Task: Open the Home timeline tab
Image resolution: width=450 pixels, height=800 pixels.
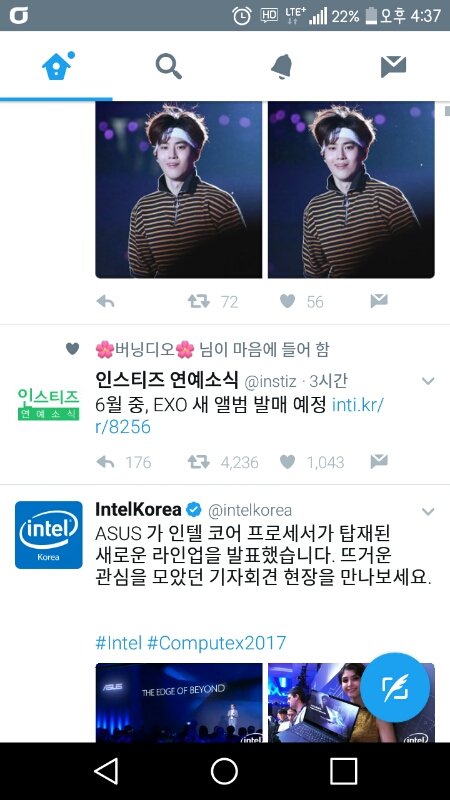Action: [56, 66]
